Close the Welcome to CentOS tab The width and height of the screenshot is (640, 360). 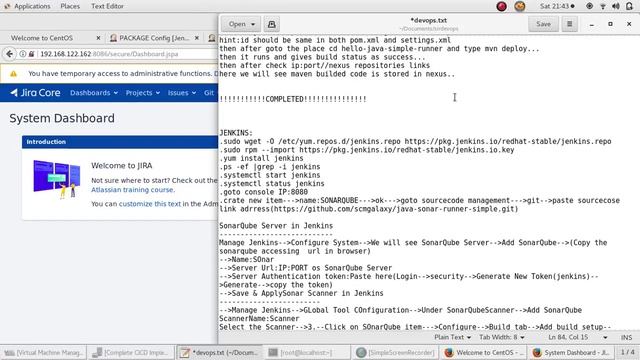pyautogui.click(x=98, y=38)
